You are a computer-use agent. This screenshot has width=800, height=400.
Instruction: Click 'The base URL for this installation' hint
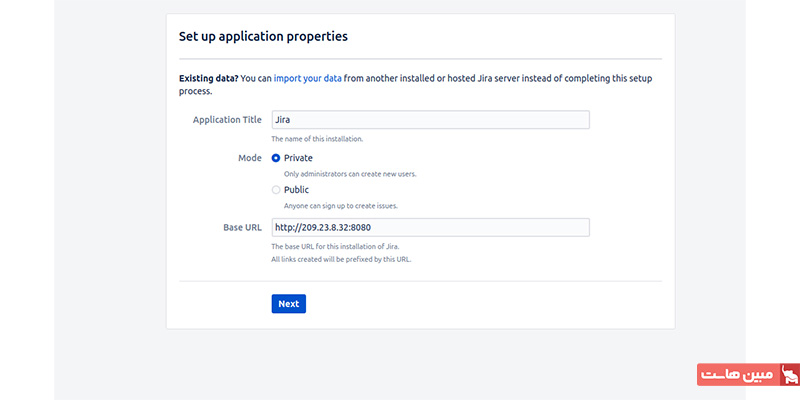pos(335,246)
